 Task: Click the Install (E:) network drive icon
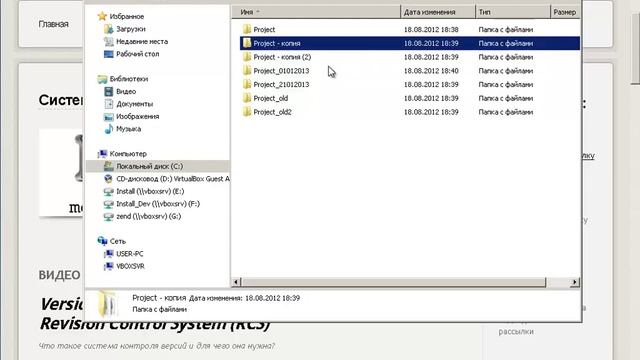click(x=109, y=191)
